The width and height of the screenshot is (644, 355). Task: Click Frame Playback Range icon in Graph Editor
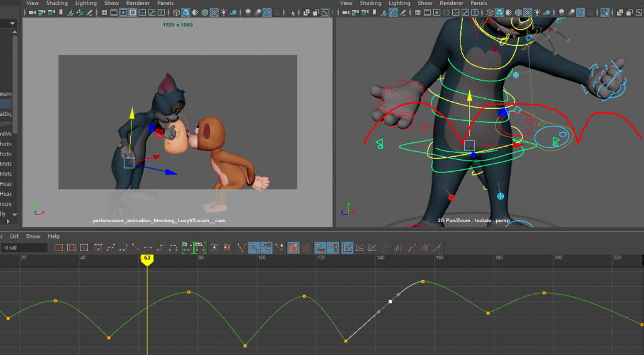[x=71, y=248]
